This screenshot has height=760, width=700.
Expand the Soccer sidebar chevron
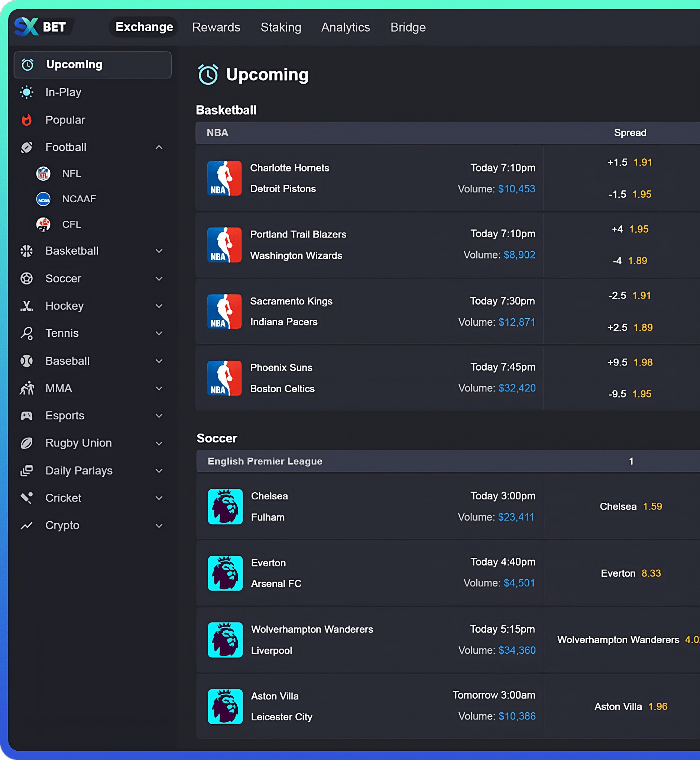point(159,278)
